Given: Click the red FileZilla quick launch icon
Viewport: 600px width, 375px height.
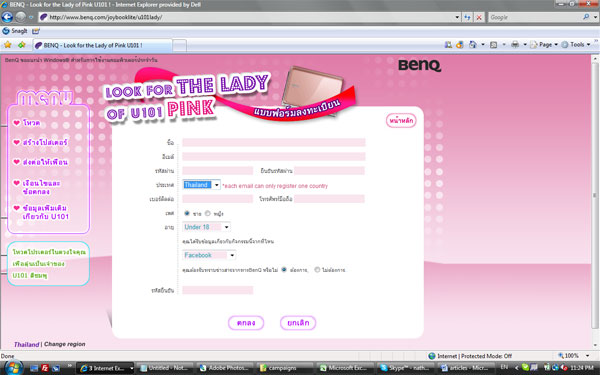Looking at the screenshot, I should pos(45,368).
